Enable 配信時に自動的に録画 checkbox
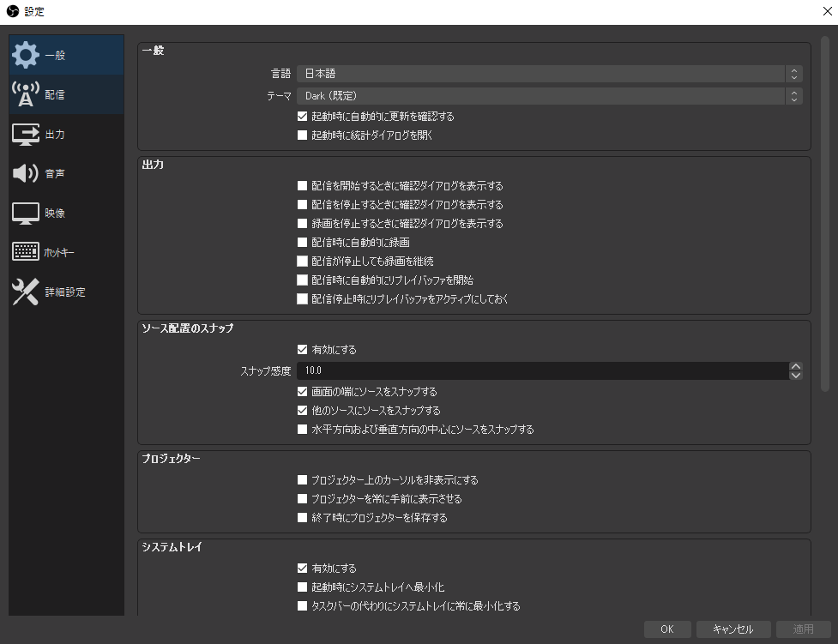838x644 pixels. (302, 243)
